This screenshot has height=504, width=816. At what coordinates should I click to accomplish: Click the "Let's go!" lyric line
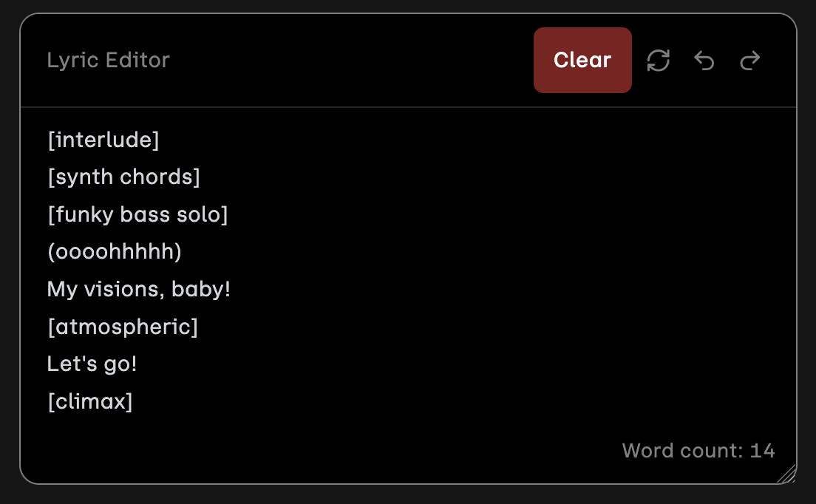pyautogui.click(x=92, y=364)
